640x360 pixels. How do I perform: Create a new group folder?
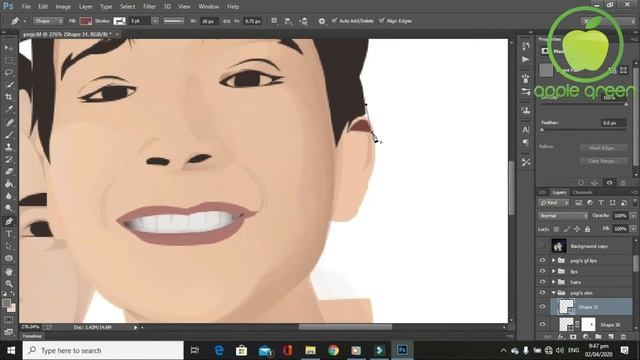click(598, 337)
